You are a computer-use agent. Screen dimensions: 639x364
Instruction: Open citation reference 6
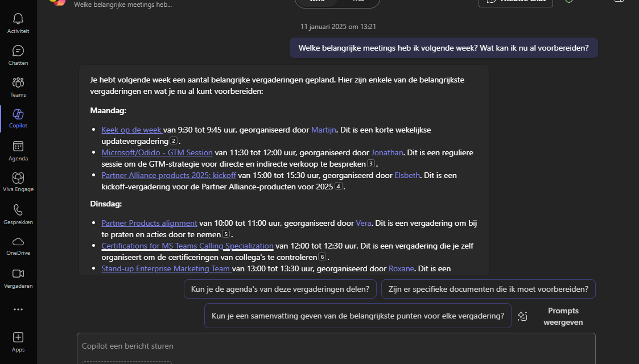[322, 257]
